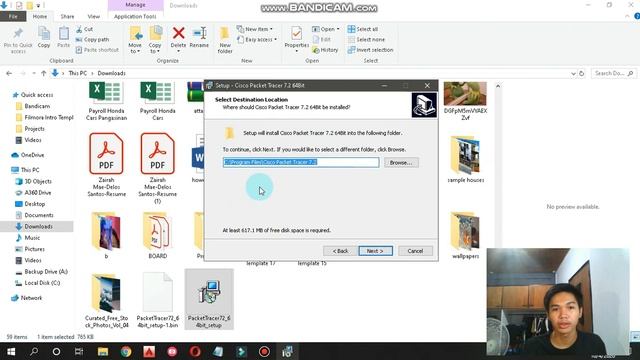640x360 pixels.
Task: Click Next in setup dialog
Action: click(376, 251)
